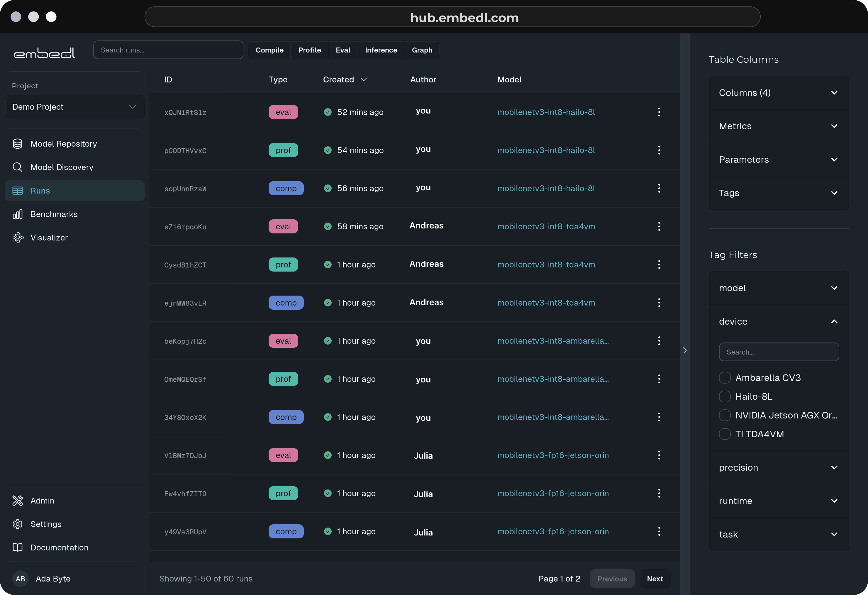Open the Demo Project dropdown

(74, 107)
